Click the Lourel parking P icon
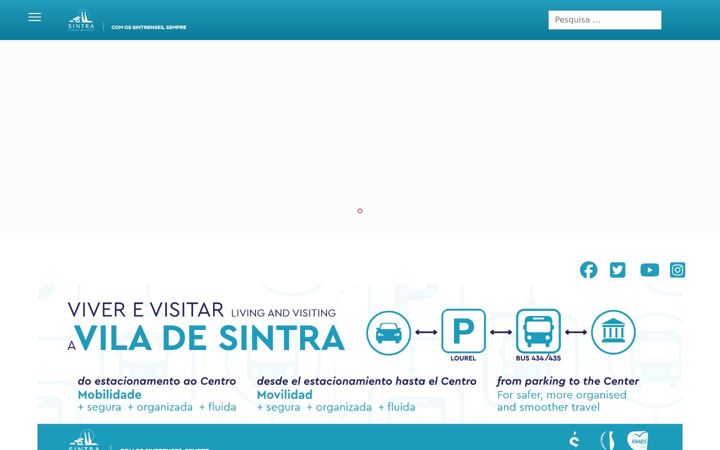720x450 pixels. click(x=463, y=331)
